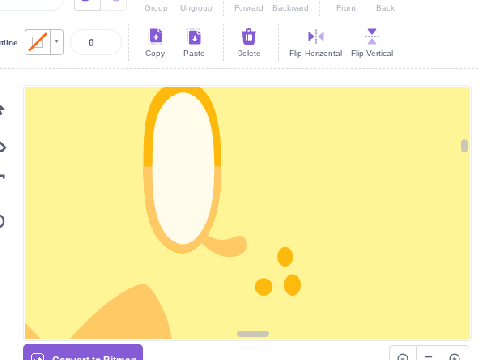
Task: Click the Group button label
Action: click(156, 8)
